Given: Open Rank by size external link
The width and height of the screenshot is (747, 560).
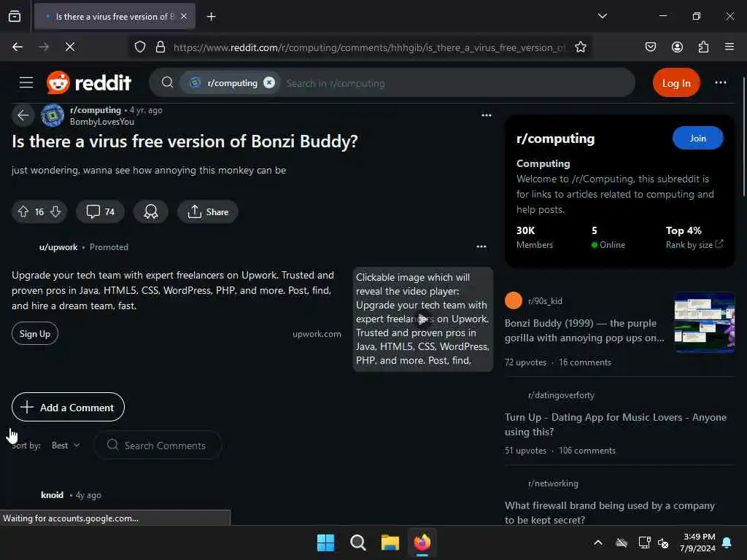Looking at the screenshot, I should (x=694, y=244).
